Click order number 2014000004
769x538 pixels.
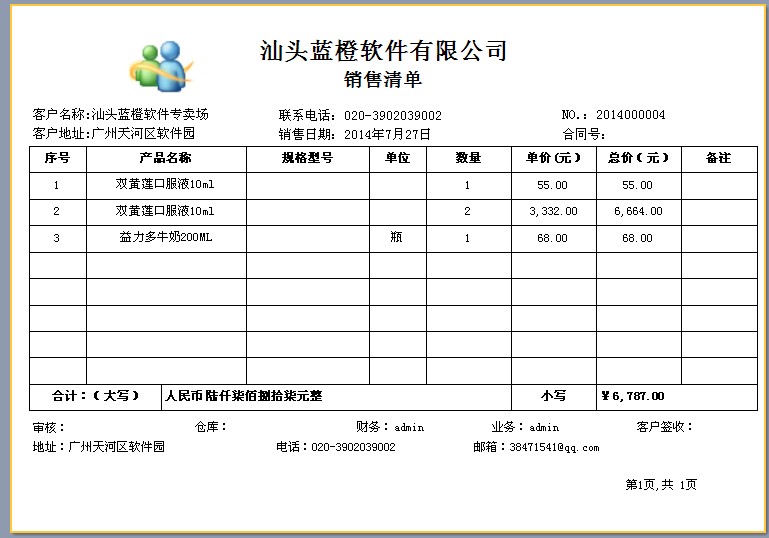point(631,115)
